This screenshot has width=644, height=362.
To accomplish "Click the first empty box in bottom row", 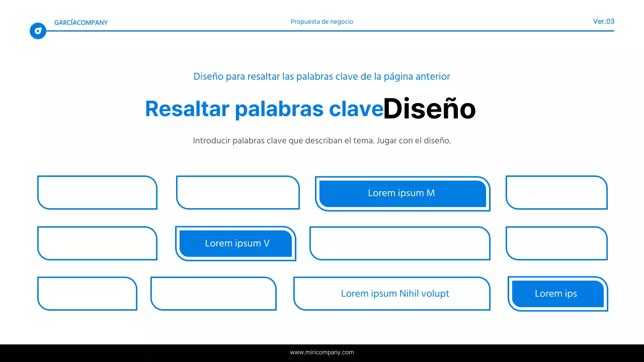I will (x=87, y=294).
